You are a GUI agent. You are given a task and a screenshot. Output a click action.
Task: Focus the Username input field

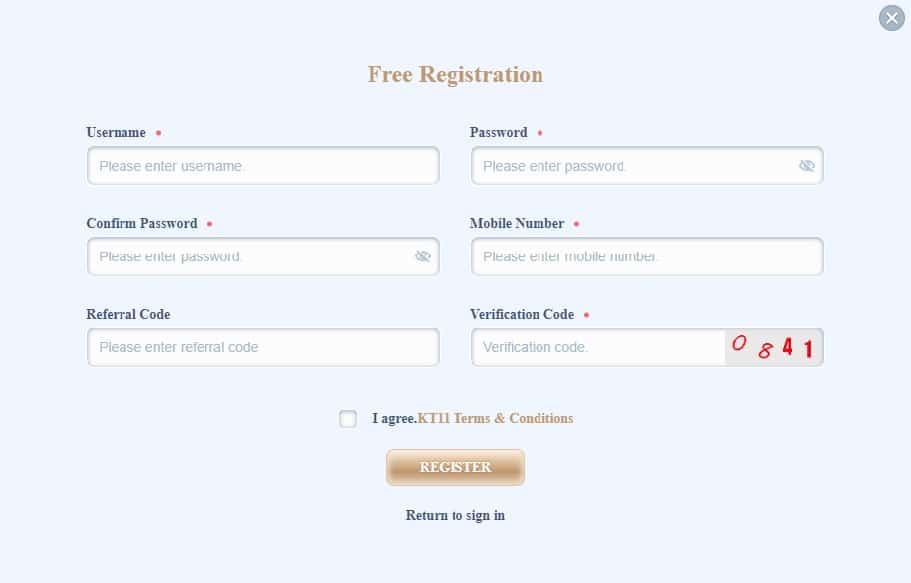pyautogui.click(x=263, y=166)
